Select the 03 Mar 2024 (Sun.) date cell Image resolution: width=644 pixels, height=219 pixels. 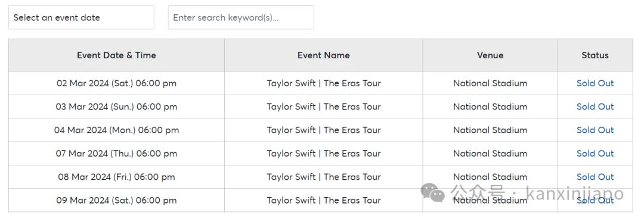pos(117,107)
